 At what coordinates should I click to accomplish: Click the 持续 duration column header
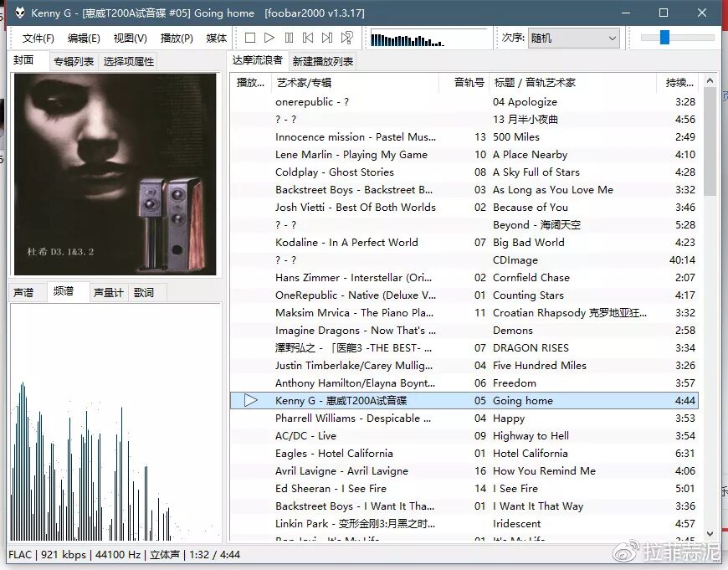click(x=679, y=83)
